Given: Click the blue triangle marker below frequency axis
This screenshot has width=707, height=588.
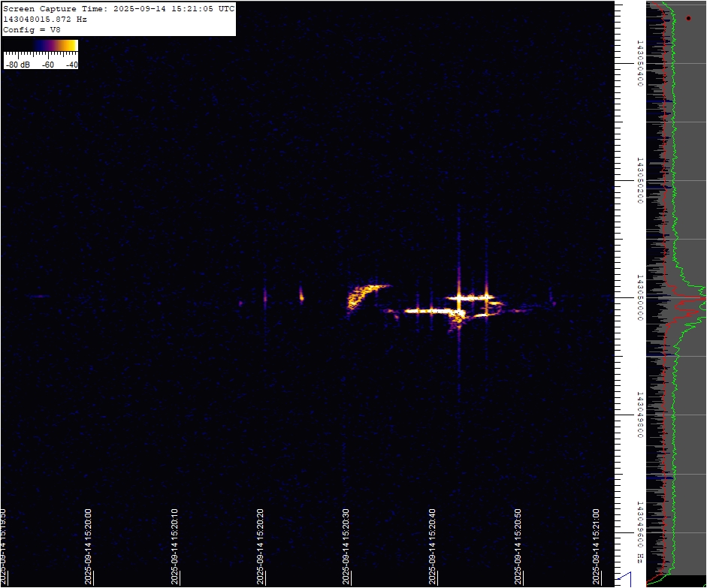Looking at the screenshot, I should [x=625, y=579].
